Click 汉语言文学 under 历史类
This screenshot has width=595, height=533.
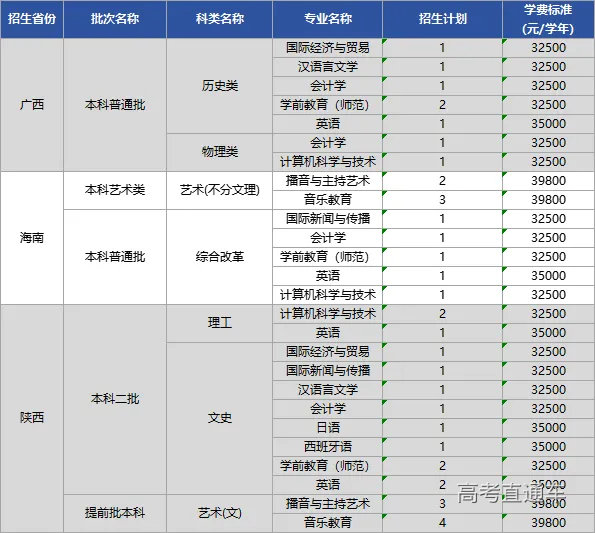click(x=327, y=67)
